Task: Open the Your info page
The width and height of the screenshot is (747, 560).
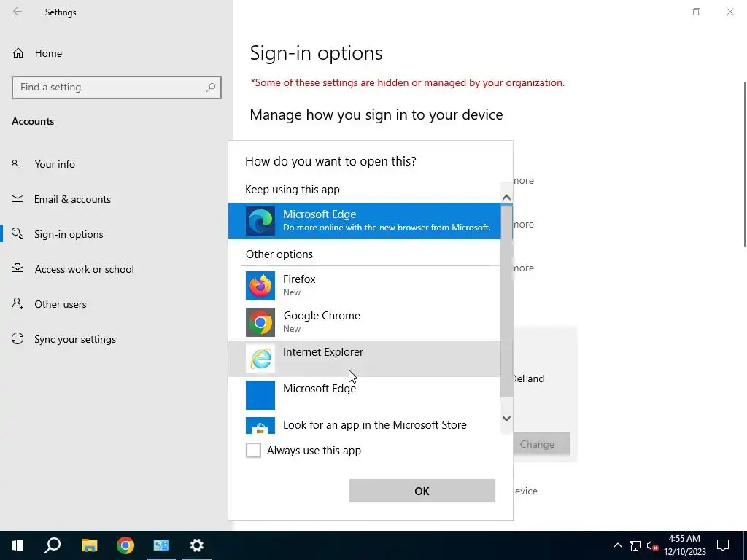Action: (55, 164)
